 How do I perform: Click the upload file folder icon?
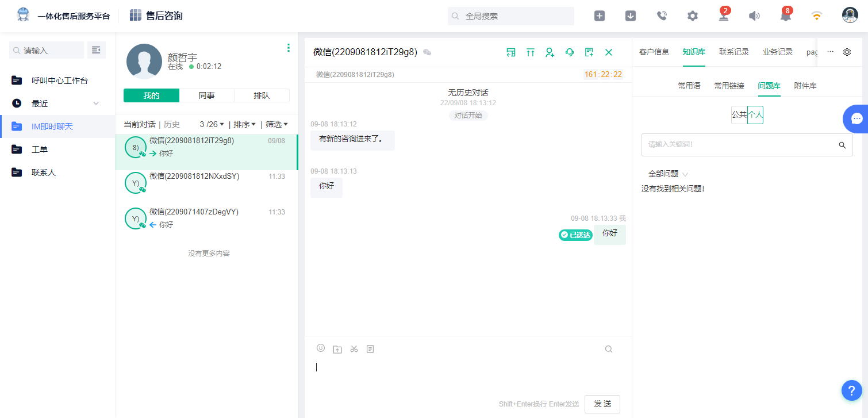click(337, 349)
